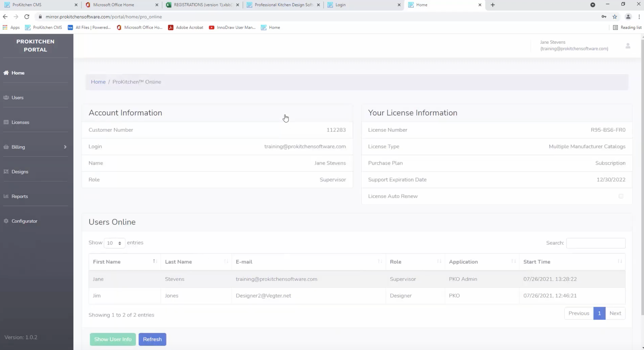Click the browser back arrow

tap(5, 17)
